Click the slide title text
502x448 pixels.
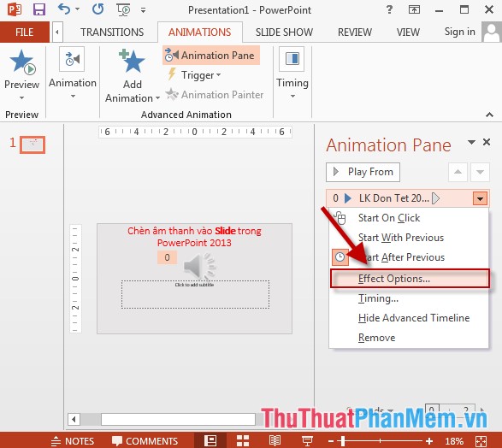[194, 237]
